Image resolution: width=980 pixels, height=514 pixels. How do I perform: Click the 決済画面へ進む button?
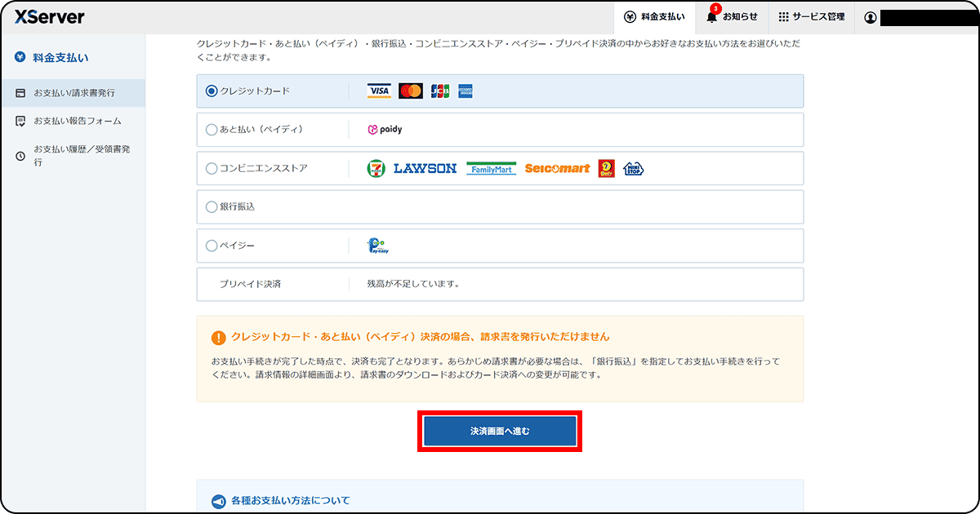(500, 431)
